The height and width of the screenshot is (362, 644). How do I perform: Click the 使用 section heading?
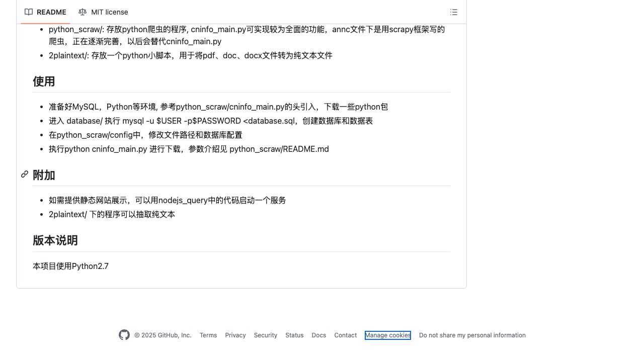[x=44, y=81]
